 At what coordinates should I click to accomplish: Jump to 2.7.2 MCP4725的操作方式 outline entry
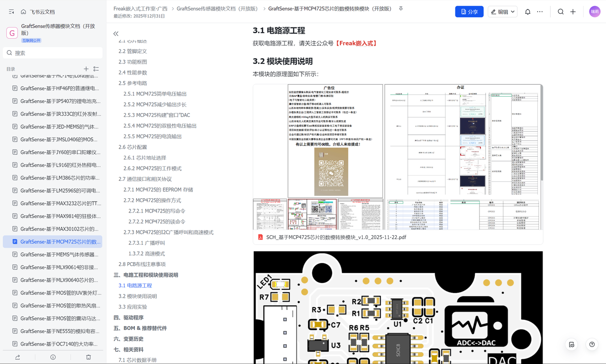152,200
